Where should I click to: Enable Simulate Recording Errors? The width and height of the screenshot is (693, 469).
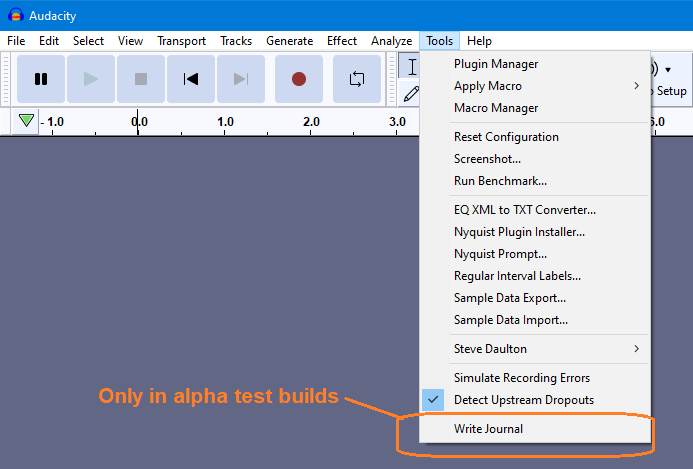(535, 378)
